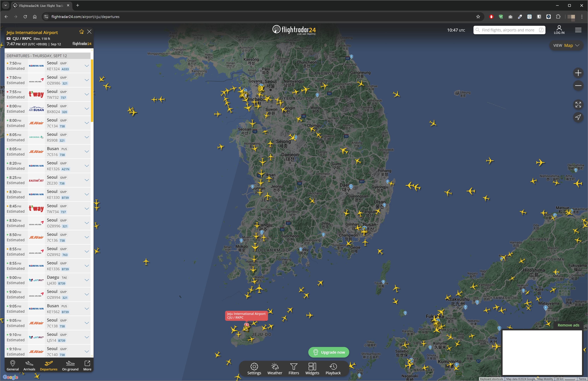This screenshot has height=381, width=588.
Task: Toggle fullscreen map view
Action: 578,104
